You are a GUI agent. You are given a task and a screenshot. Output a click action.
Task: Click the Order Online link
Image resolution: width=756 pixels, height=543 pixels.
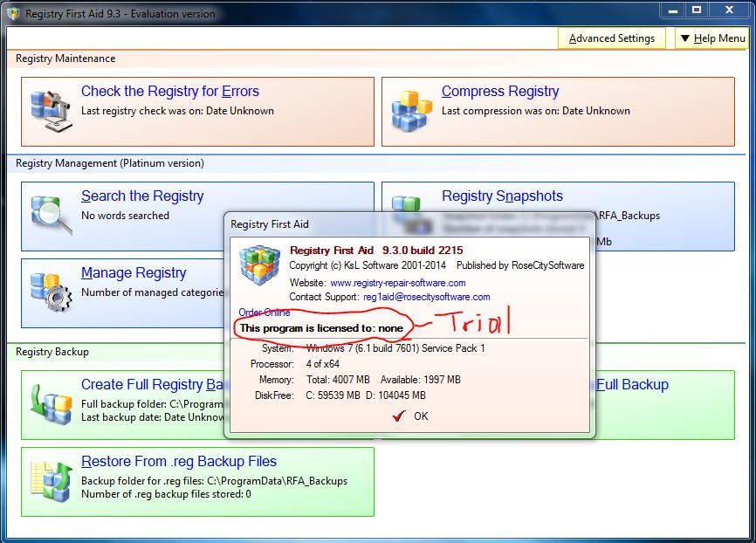265,313
